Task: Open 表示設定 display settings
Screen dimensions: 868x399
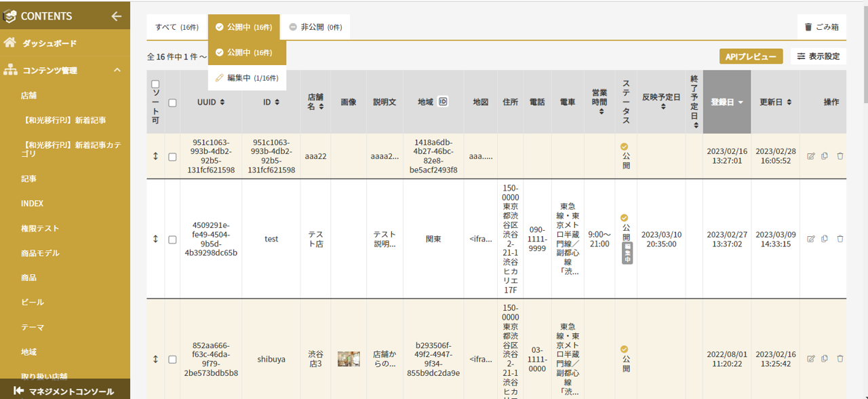Action: click(818, 56)
